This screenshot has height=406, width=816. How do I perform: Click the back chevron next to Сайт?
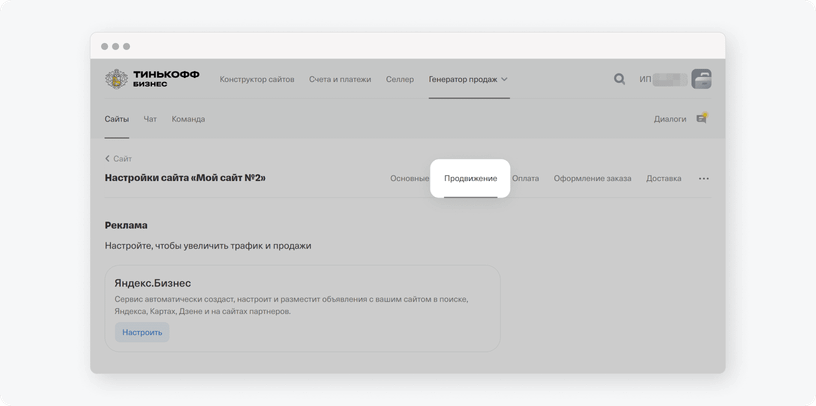[x=107, y=159]
